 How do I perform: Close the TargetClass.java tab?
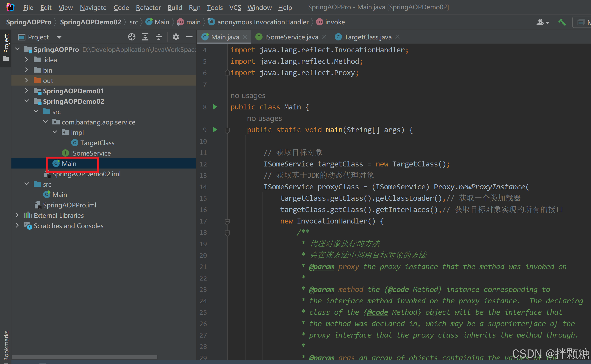(397, 37)
